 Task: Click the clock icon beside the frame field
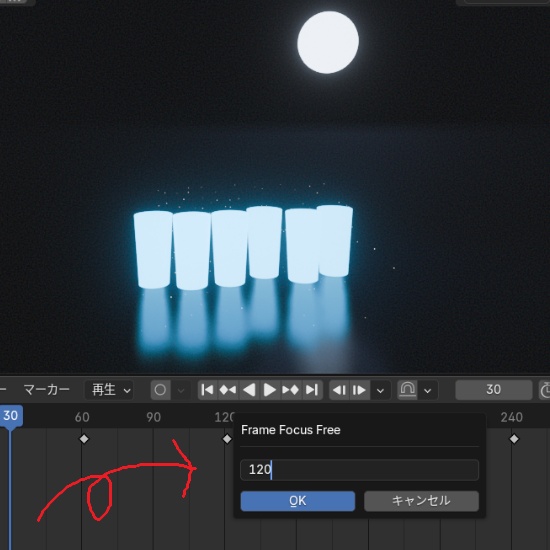[544, 390]
